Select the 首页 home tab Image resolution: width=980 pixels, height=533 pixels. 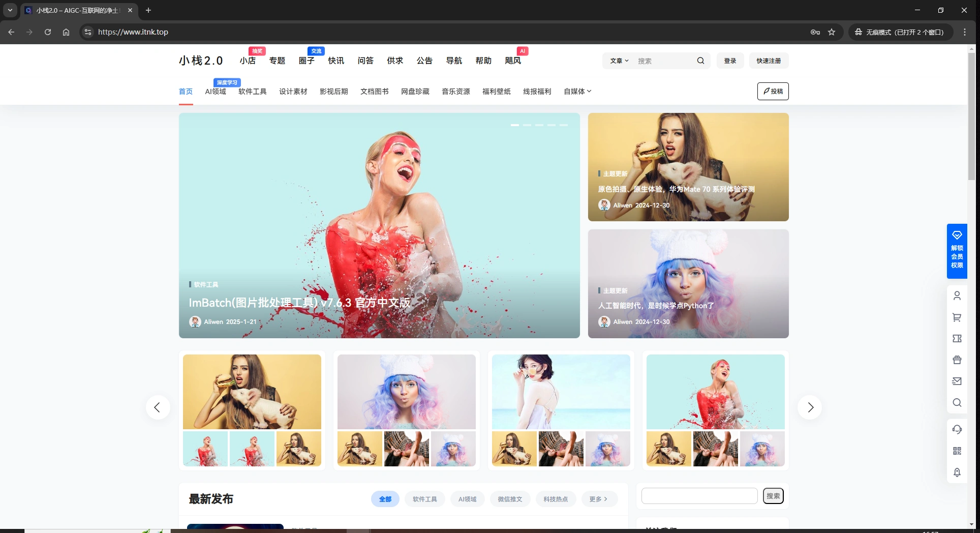click(x=186, y=92)
